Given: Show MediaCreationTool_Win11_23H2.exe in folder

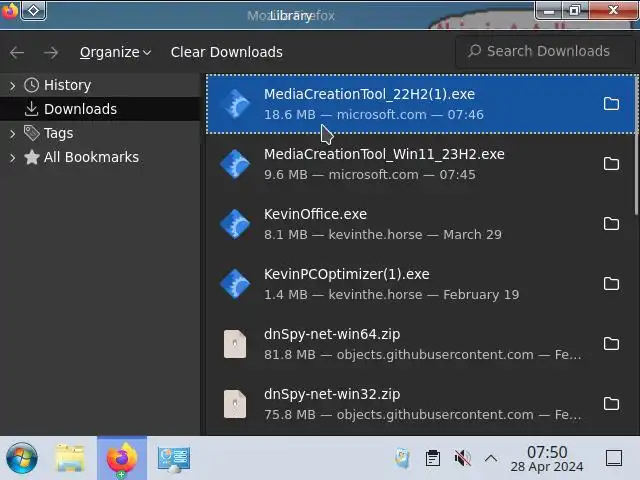Looking at the screenshot, I should coord(611,164).
